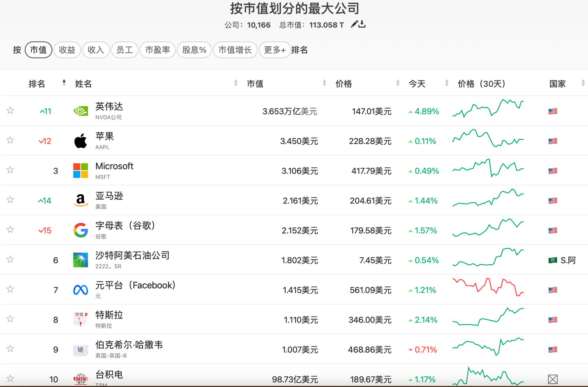The image size is (588, 387).
Task: Select the 市值增长 ranking tab
Action: [235, 50]
